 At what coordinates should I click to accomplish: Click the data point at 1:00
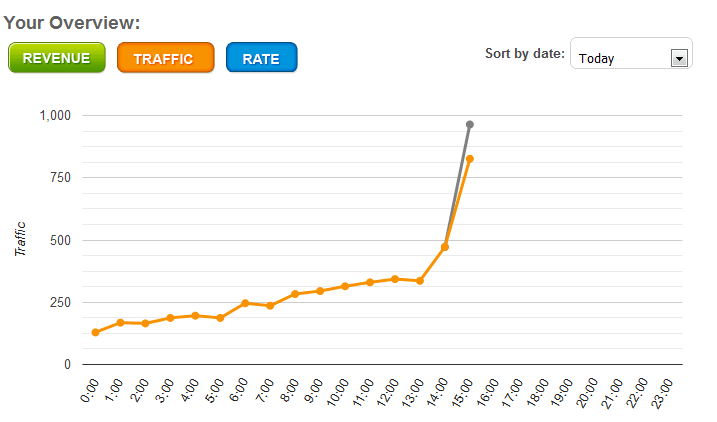120,322
